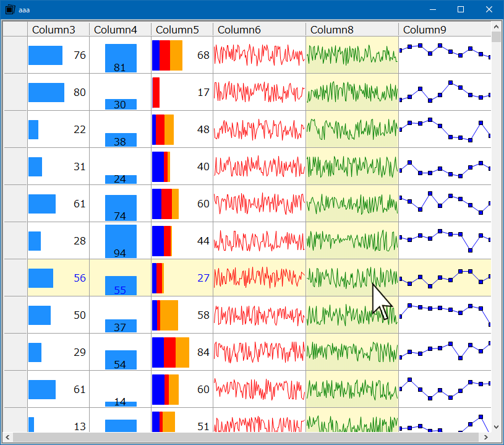The image size is (504, 445).
Task: Click the vertical scrollbar down arrow
Action: [x=496, y=427]
